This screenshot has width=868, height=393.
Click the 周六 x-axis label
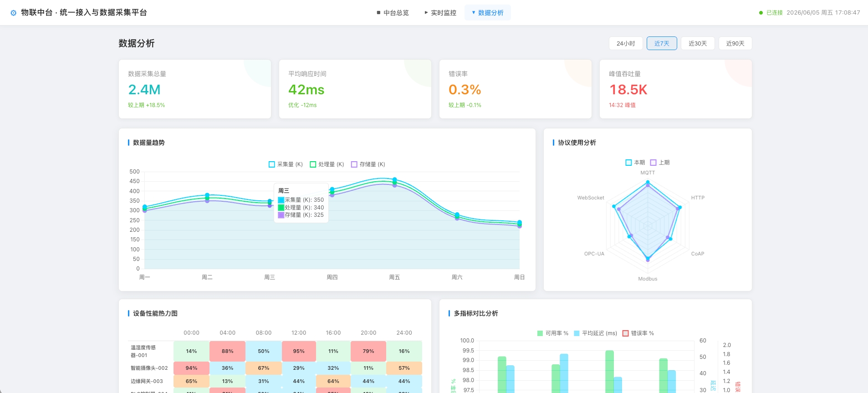point(457,277)
